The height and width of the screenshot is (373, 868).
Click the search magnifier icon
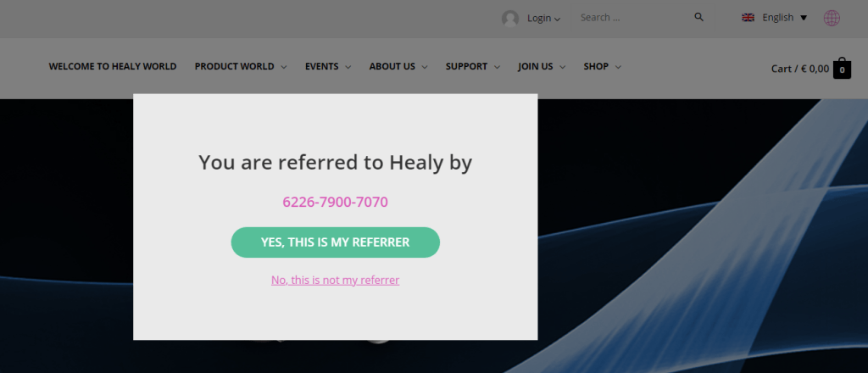699,17
